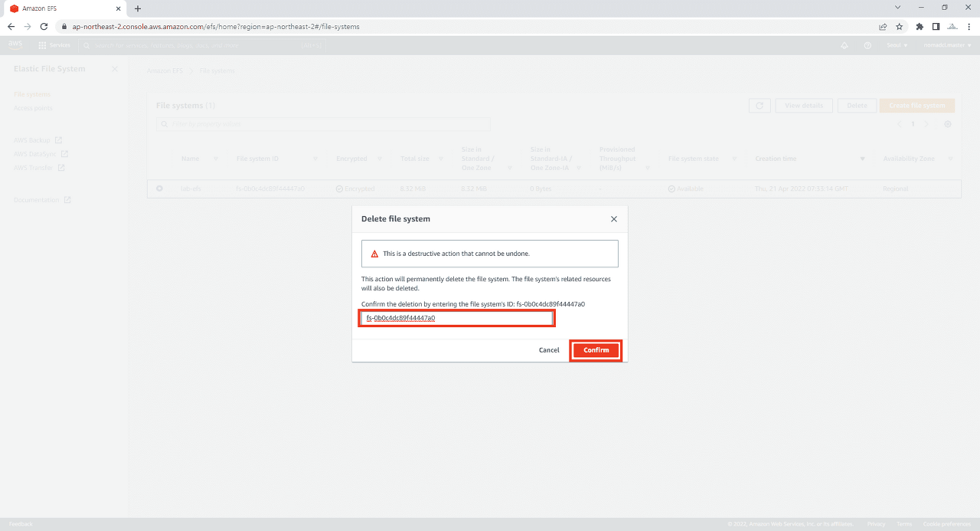The image size is (980, 531).
Task: Go to AWS console home via logo
Action: pos(15,45)
